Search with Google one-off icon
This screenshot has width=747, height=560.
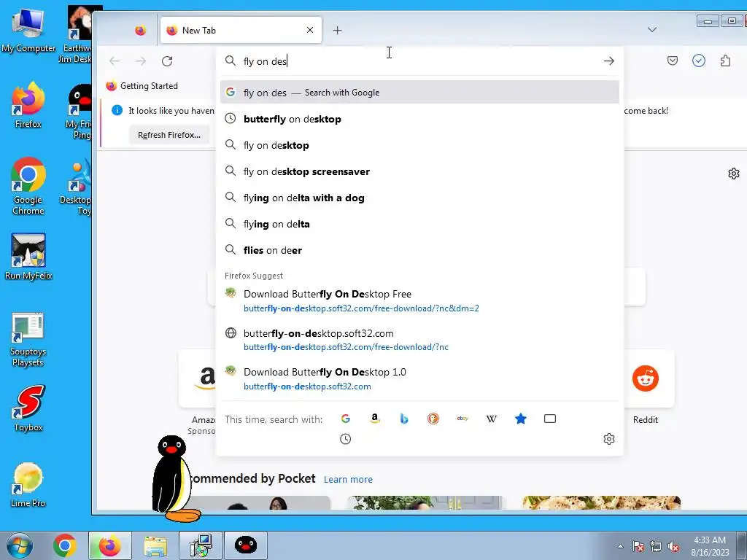(346, 419)
